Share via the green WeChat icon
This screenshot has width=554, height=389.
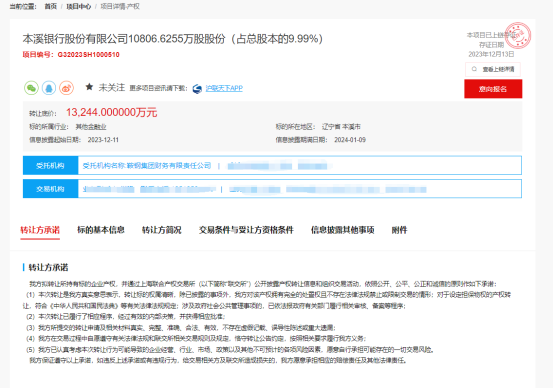pyautogui.click(x=31, y=88)
